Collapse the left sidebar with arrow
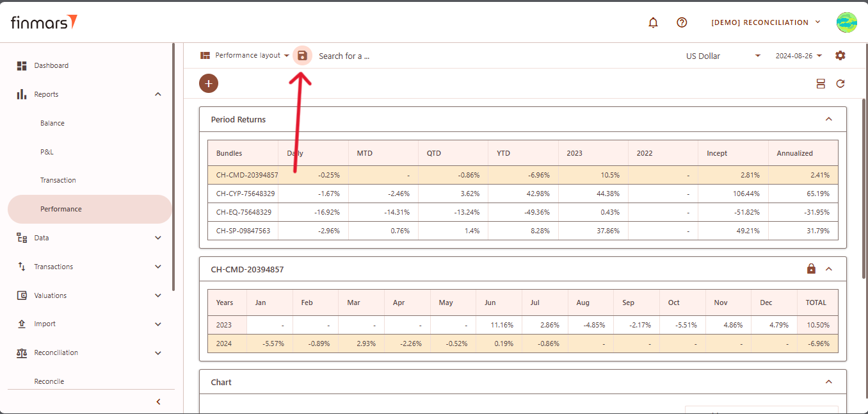This screenshot has height=414, width=868. (158, 402)
